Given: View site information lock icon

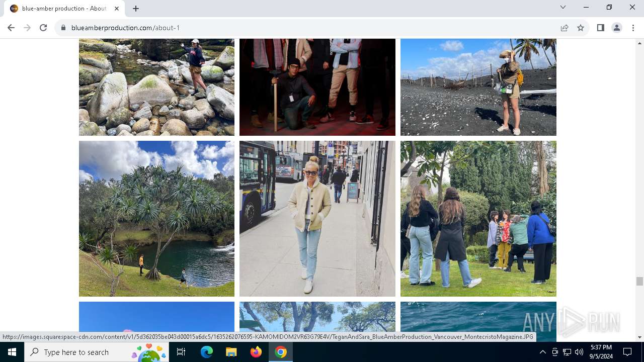Looking at the screenshot, I should [x=63, y=28].
